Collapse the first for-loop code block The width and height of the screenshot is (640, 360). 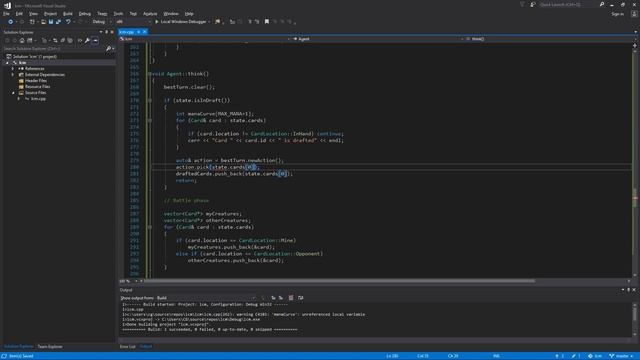pos(150,120)
